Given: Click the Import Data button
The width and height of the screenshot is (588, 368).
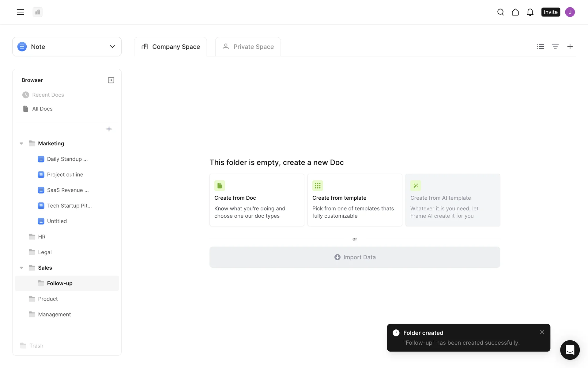Looking at the screenshot, I should (355, 257).
